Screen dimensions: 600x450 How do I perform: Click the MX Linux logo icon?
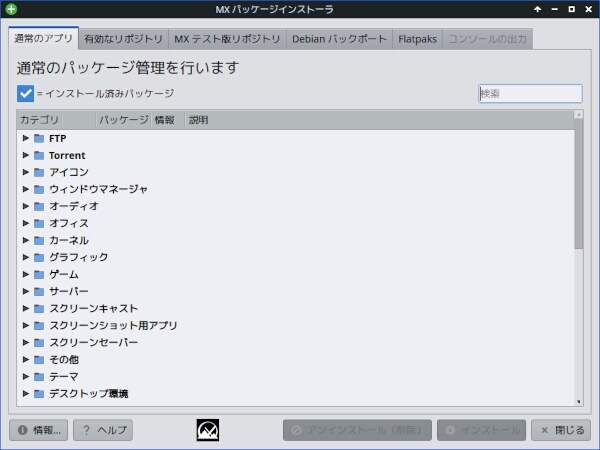pyautogui.click(x=208, y=430)
